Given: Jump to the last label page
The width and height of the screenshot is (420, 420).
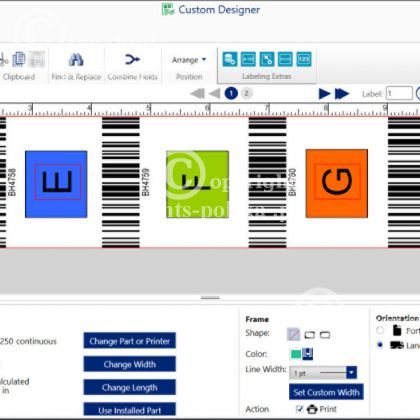Looking at the screenshot, I should click(x=342, y=94).
